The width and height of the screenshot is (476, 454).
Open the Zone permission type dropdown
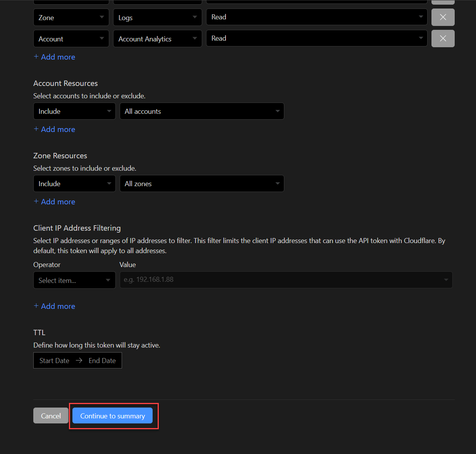71,17
